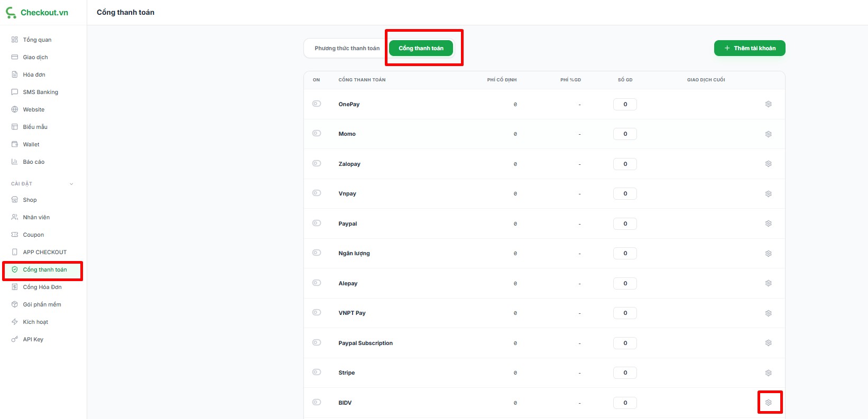Image resolution: width=868 pixels, height=419 pixels.
Task: Open the API Key settings page
Action: (x=33, y=339)
